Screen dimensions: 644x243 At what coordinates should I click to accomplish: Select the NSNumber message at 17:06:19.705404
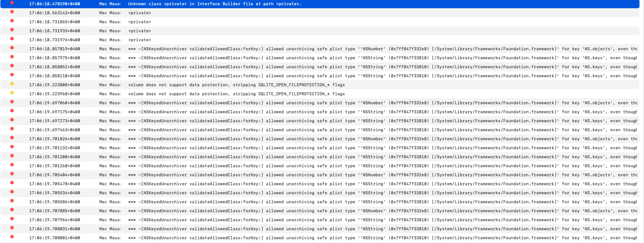pyautogui.click(x=383, y=175)
